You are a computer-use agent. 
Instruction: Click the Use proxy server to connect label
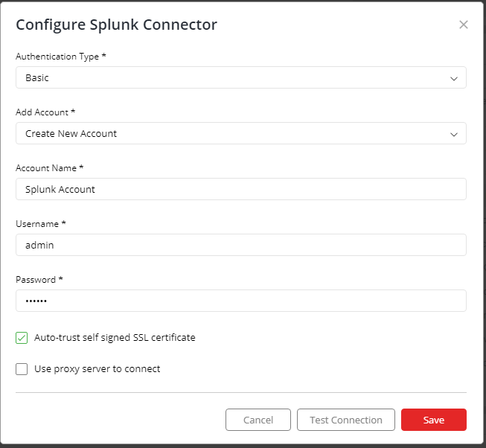coord(97,368)
